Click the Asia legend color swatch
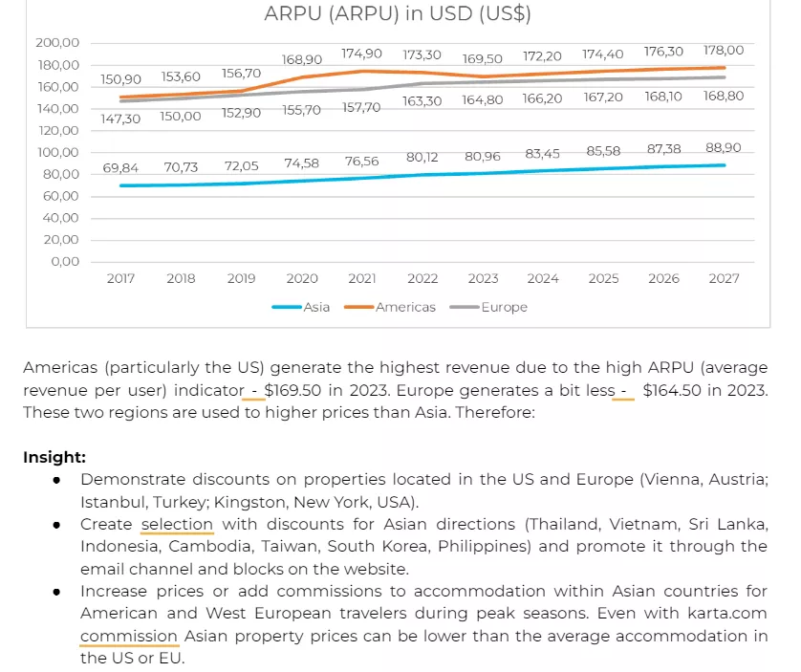Image resolution: width=801 pixels, height=672 pixels. [287, 307]
